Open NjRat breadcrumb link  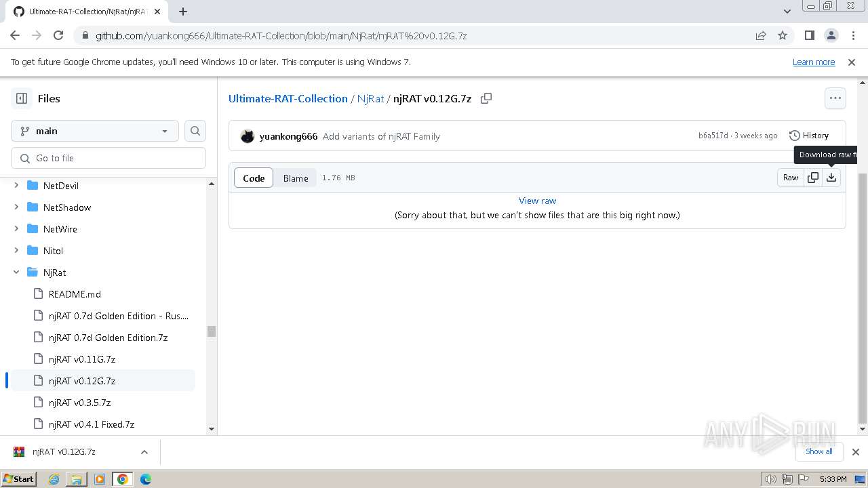tap(370, 98)
